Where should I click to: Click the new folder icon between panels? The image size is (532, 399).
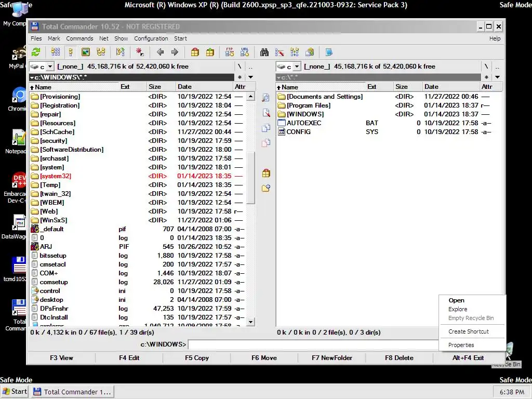click(x=266, y=188)
